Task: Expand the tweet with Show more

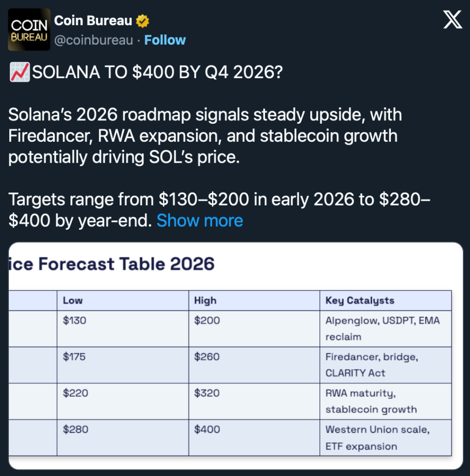Action: [x=200, y=220]
